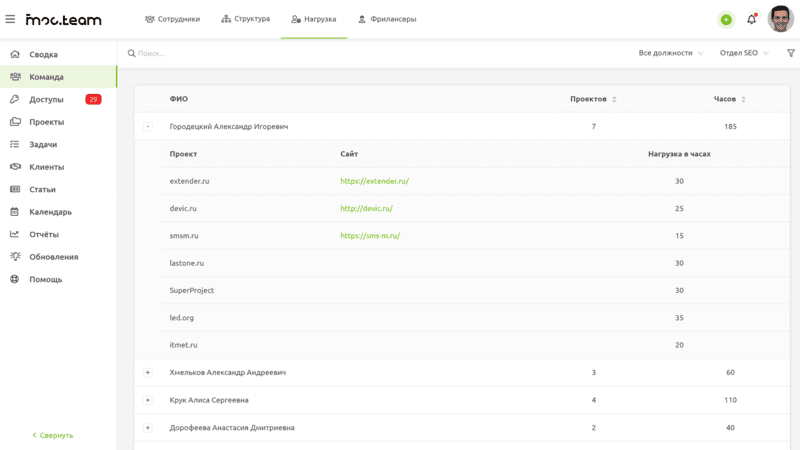Open the user profile avatar
Screen dimensions: 800x450
coord(781,19)
